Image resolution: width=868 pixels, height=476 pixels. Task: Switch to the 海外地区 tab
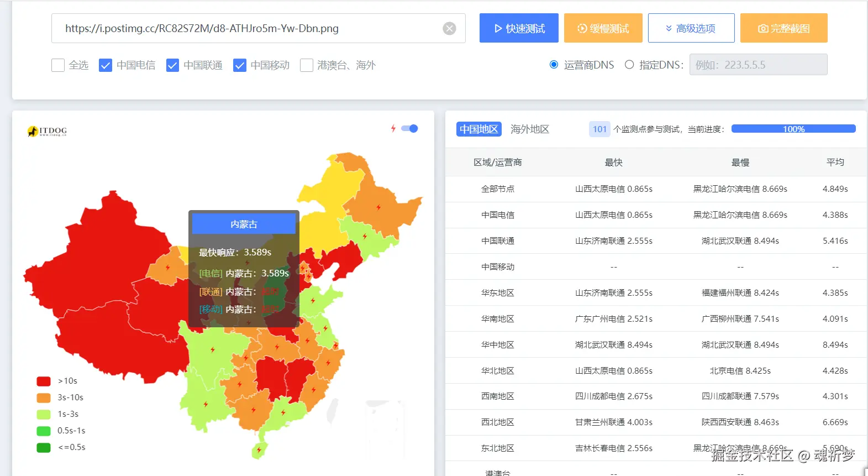tap(529, 129)
